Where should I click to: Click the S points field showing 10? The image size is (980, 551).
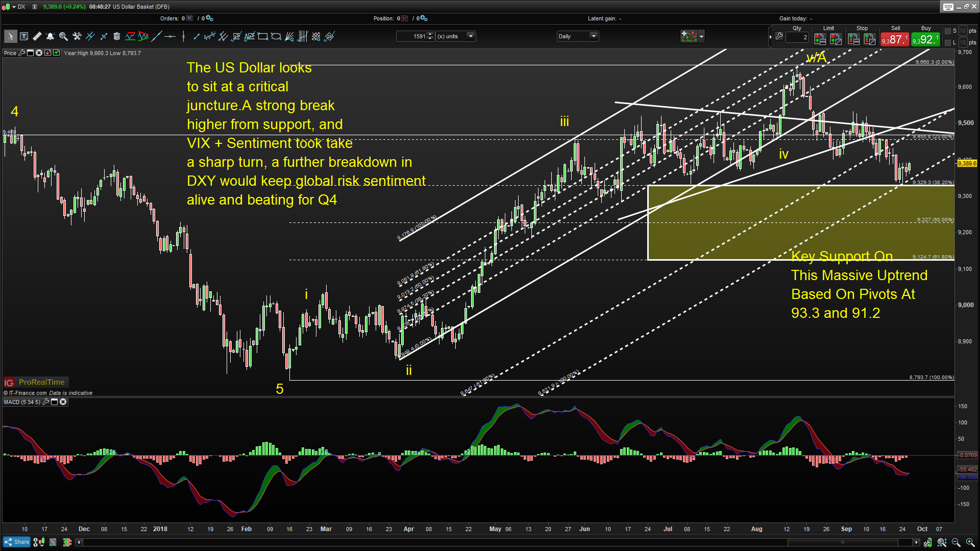point(963,31)
